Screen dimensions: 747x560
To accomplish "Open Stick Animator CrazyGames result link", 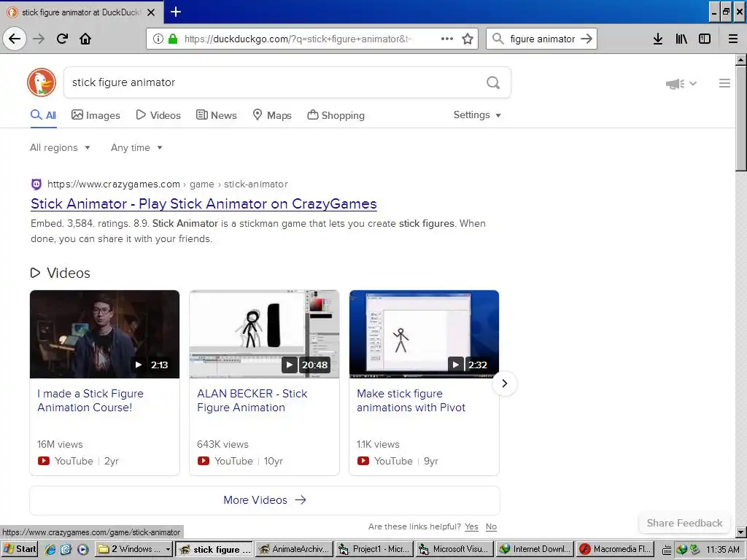I will [204, 204].
